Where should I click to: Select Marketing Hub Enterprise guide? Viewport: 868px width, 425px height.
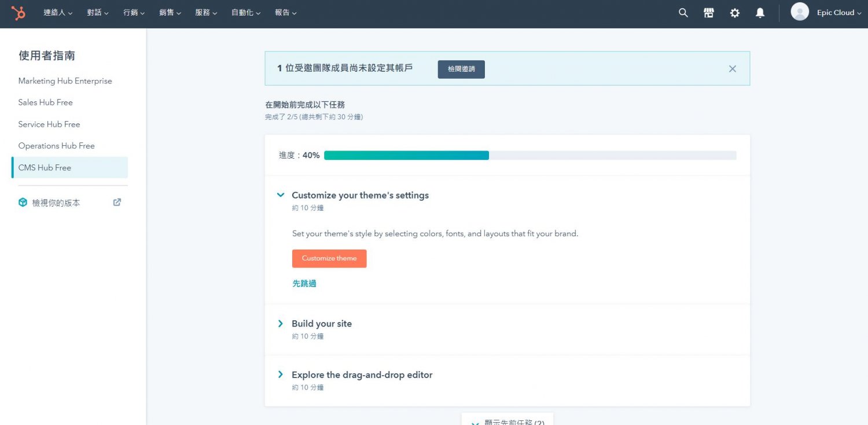(65, 81)
